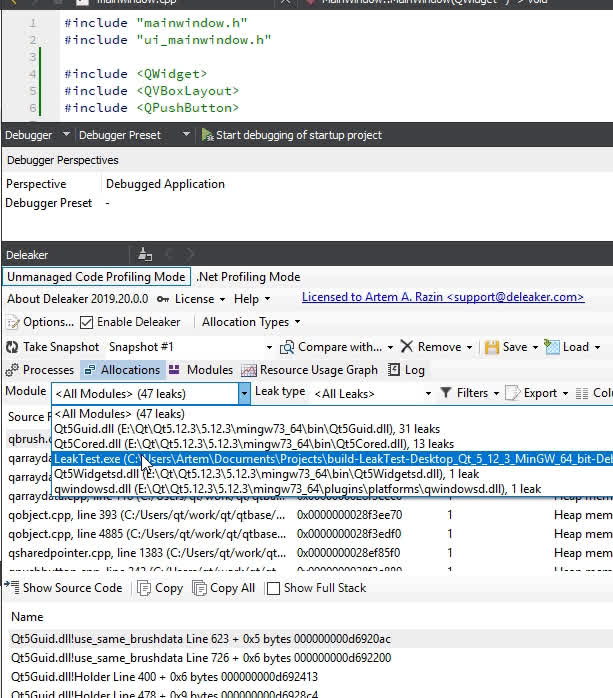
Task: Click code line include ui_mainwindow.h
Action: pos(168,40)
